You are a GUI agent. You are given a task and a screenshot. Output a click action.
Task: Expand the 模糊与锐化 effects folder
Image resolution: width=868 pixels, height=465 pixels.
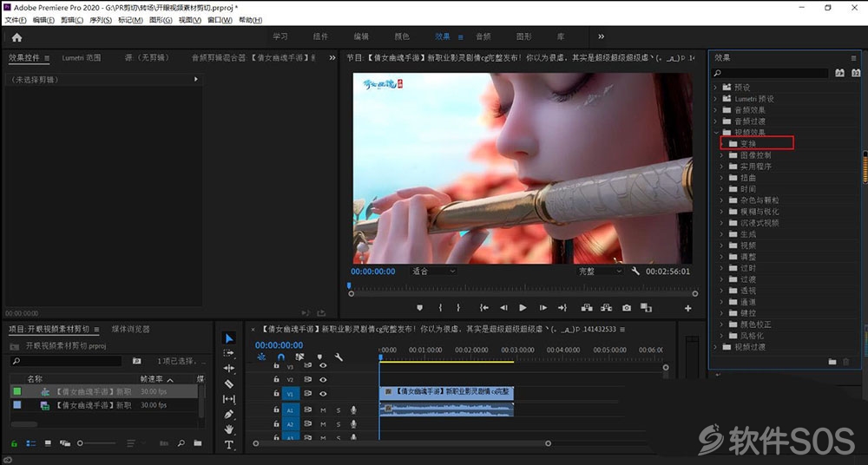(x=721, y=212)
